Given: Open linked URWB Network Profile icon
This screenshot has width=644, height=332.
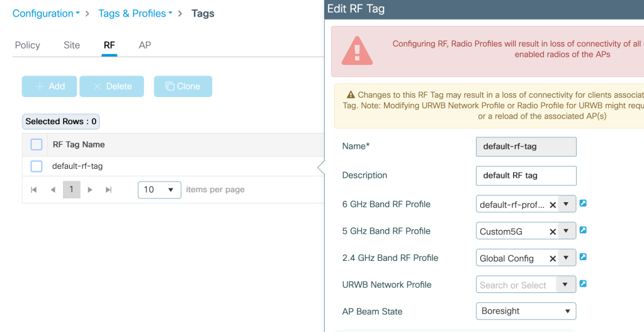Looking at the screenshot, I should tap(583, 284).
